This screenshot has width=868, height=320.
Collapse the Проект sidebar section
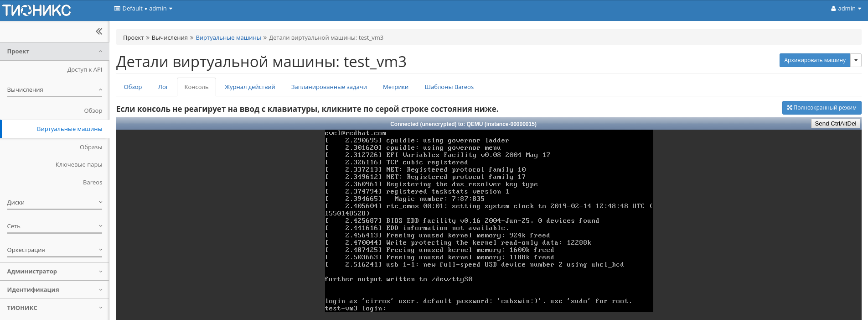(55, 52)
